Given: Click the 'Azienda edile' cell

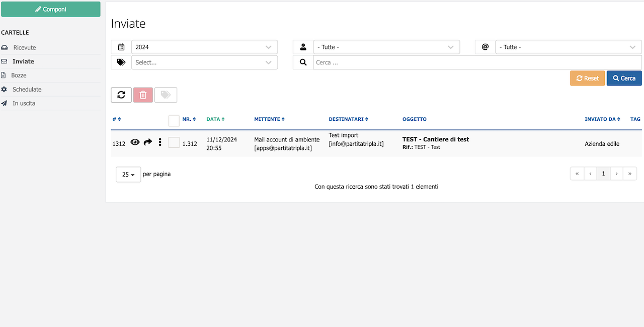Looking at the screenshot, I should coord(602,144).
